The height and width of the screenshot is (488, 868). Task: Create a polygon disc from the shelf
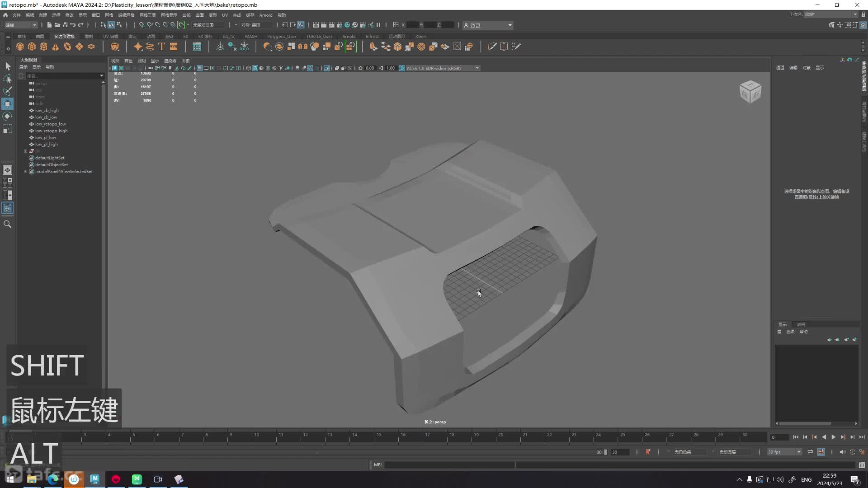91,47
